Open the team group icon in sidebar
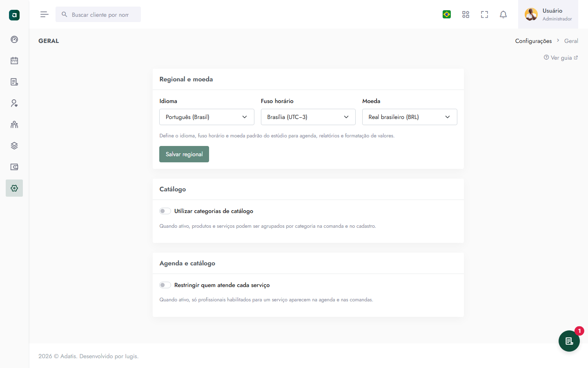The height and width of the screenshot is (368, 588). (x=14, y=124)
